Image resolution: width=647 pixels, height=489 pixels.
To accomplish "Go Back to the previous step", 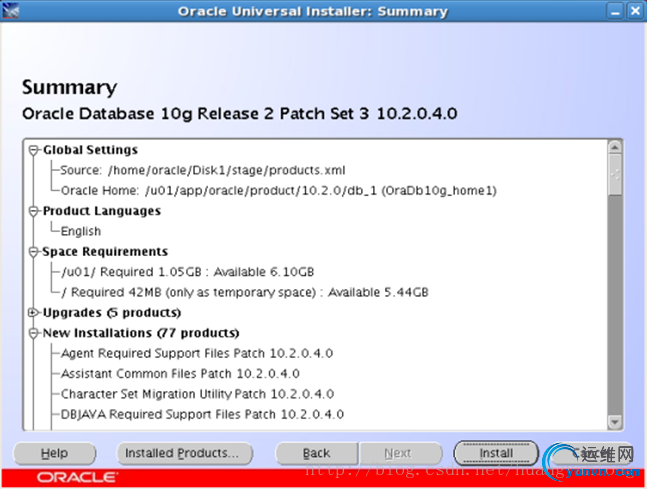I will click(x=316, y=453).
